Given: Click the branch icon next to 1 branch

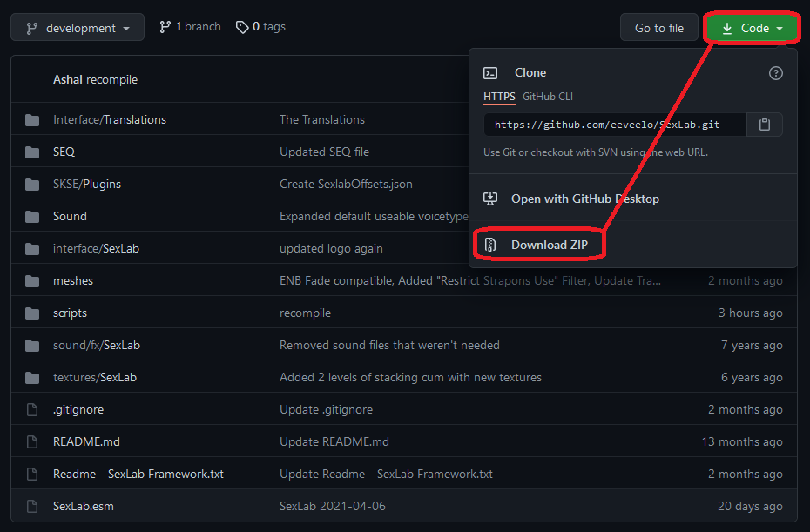Looking at the screenshot, I should (165, 27).
